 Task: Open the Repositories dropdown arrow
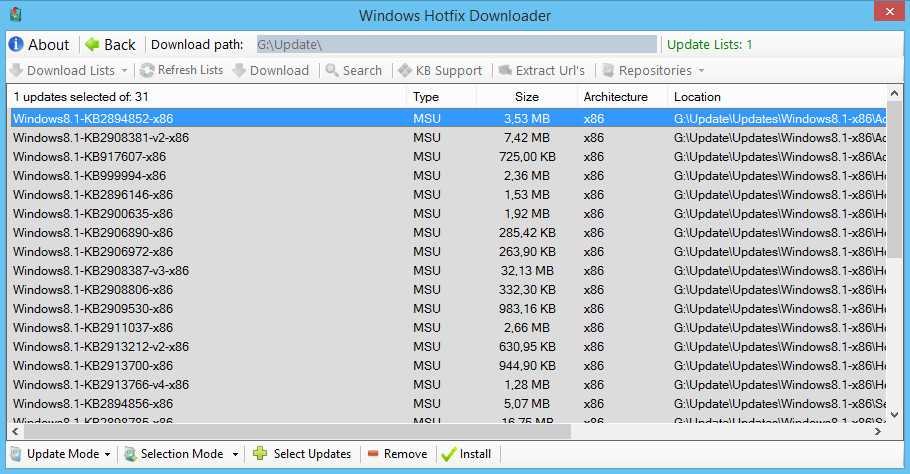(701, 71)
